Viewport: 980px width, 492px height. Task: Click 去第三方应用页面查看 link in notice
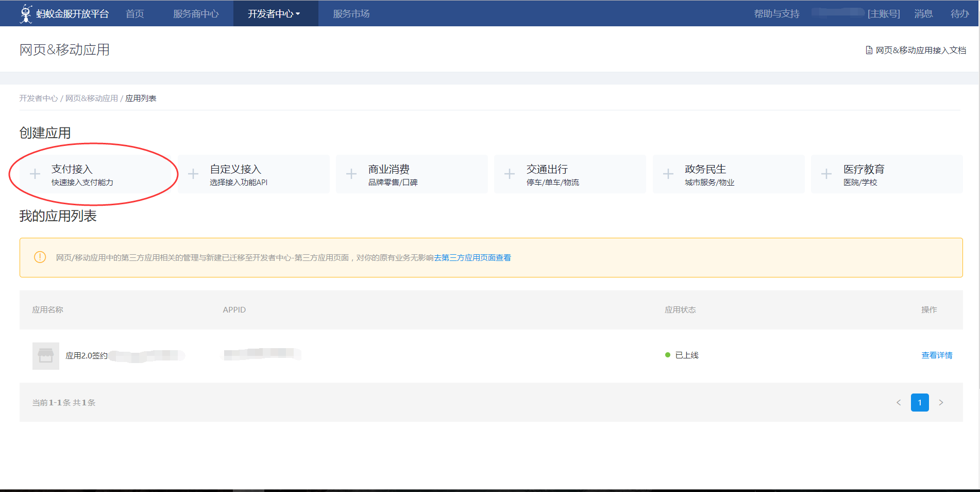[472, 257]
